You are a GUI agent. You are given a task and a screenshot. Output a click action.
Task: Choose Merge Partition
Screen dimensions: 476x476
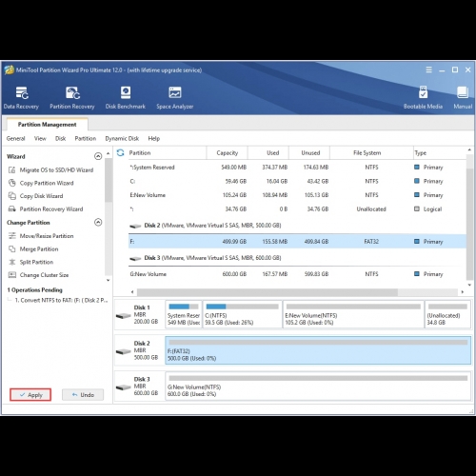33,249
